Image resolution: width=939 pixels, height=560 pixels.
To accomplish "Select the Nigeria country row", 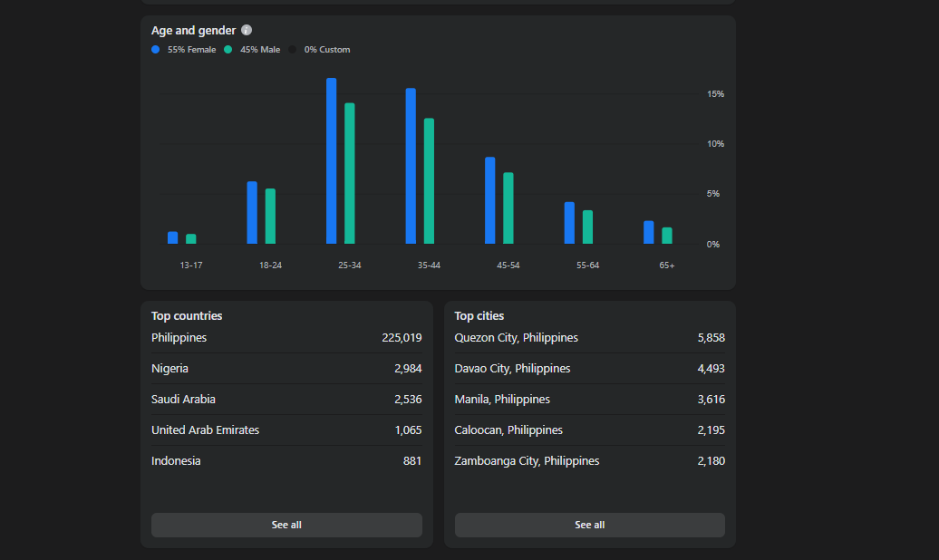I will pos(286,368).
